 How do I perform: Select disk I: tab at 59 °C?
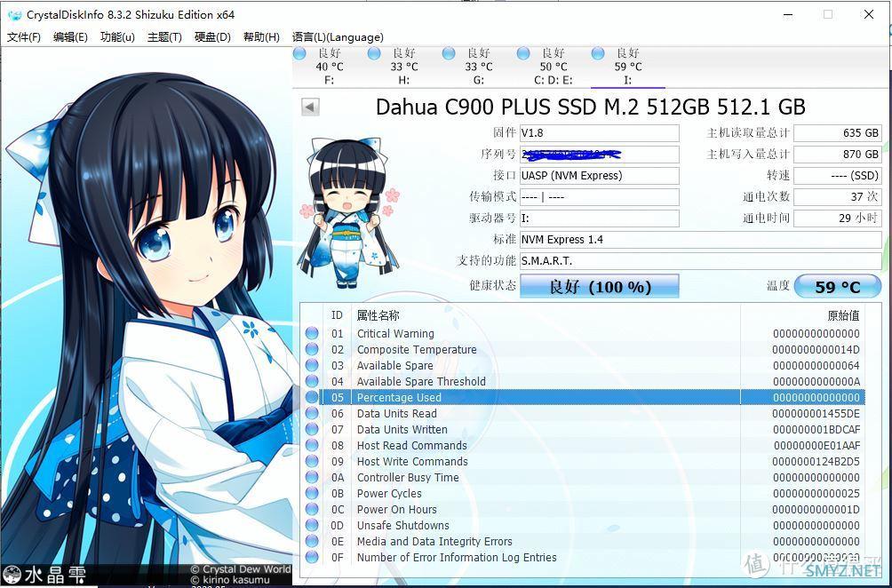click(628, 67)
